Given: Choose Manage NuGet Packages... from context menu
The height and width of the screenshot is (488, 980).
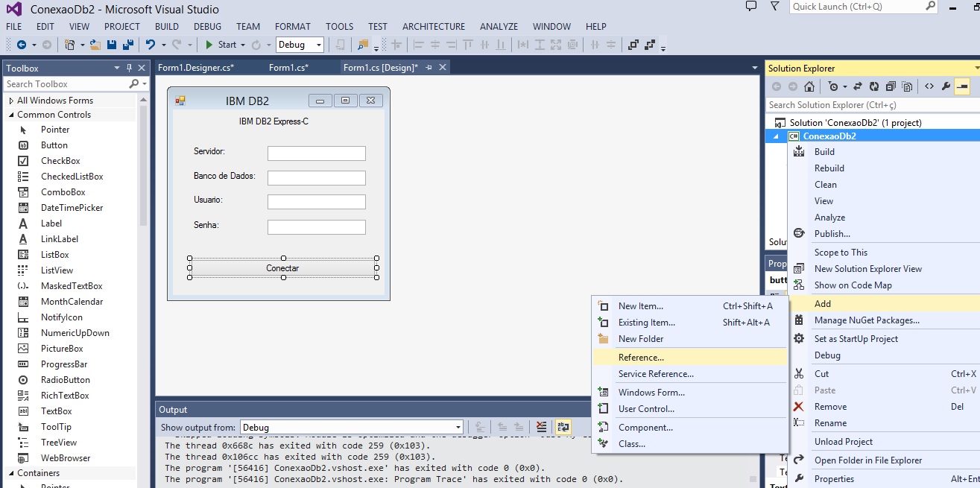Looking at the screenshot, I should click(866, 320).
